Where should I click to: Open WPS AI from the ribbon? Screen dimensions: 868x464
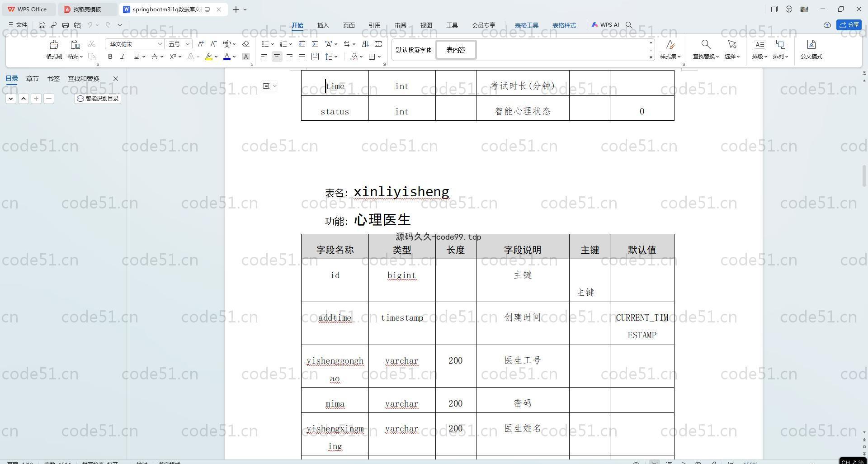(605, 25)
